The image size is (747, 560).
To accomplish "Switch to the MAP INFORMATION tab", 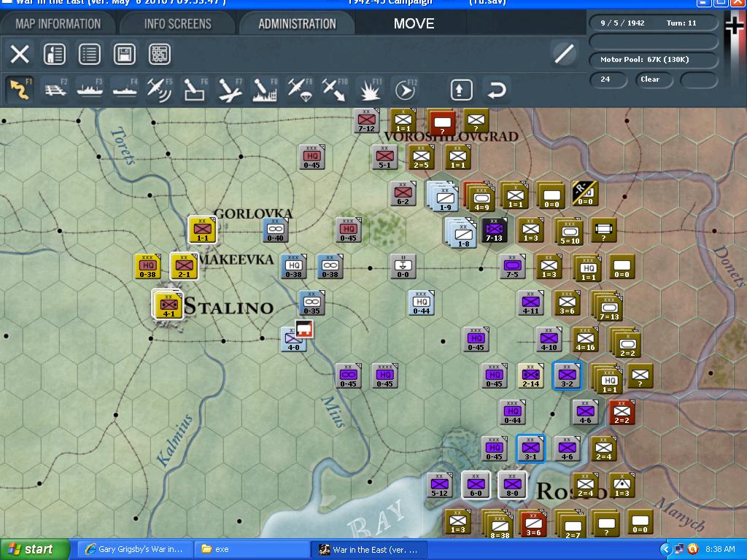I will pos(58,24).
